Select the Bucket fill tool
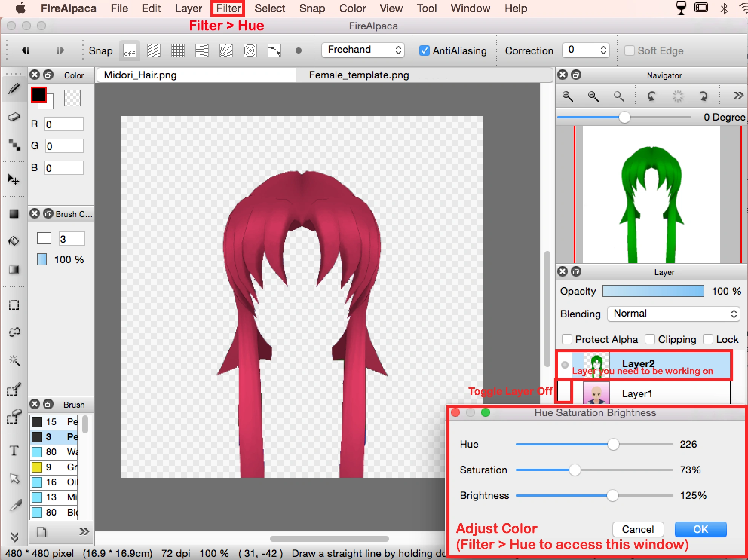 coord(14,241)
